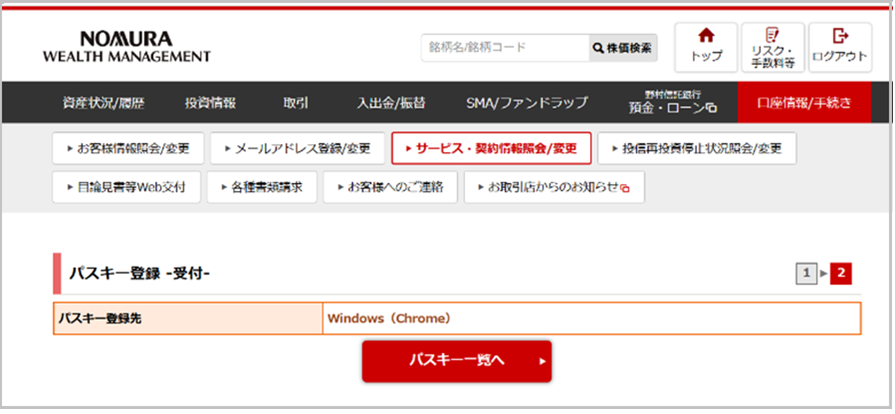Screen dimensions: 895x414
Task: Open the 投資情報 menu
Action: click(x=210, y=103)
